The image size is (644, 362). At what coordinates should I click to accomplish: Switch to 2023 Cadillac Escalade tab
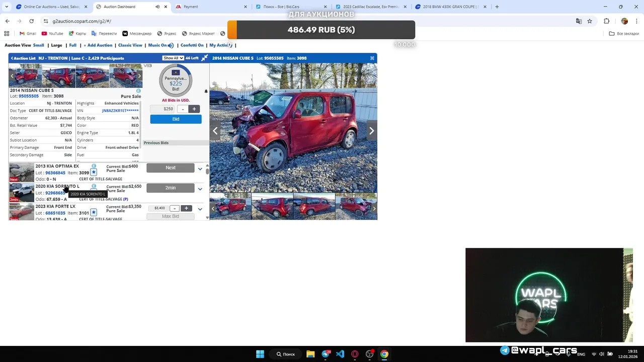click(371, 7)
